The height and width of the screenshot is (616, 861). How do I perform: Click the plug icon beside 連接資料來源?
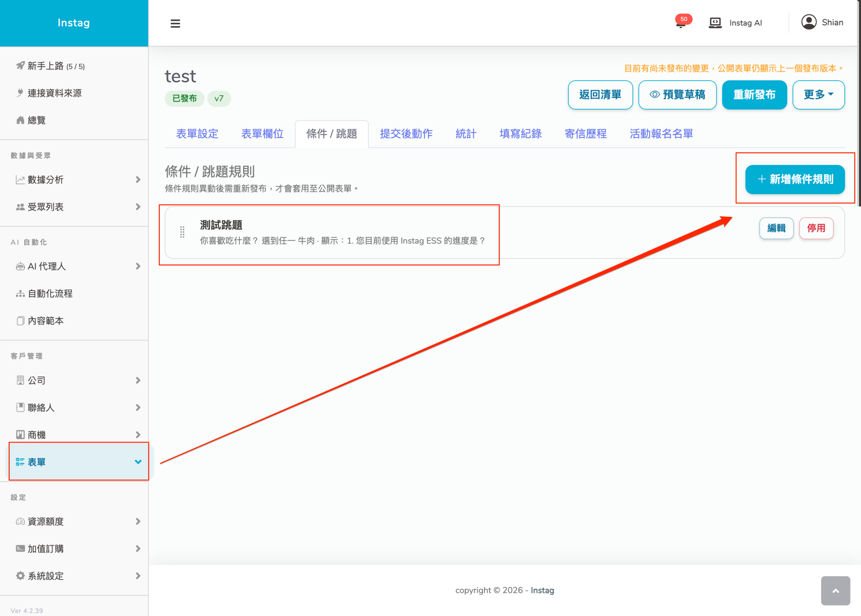20,93
